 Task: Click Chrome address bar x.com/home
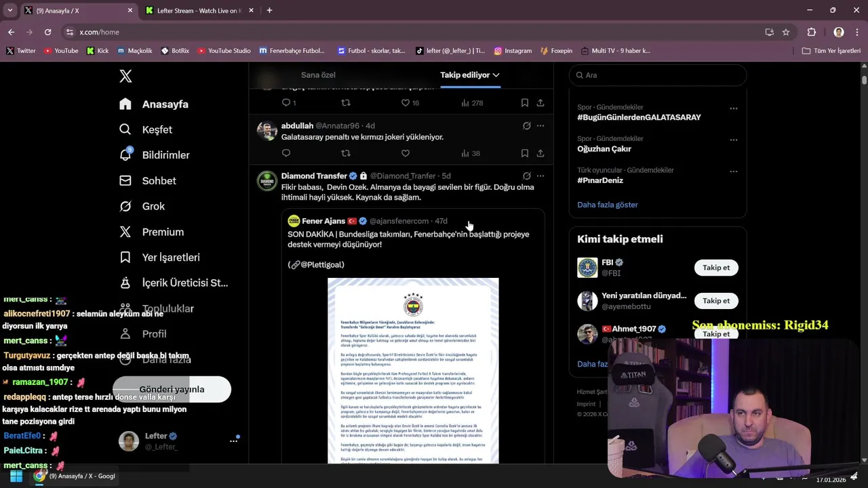point(99,32)
